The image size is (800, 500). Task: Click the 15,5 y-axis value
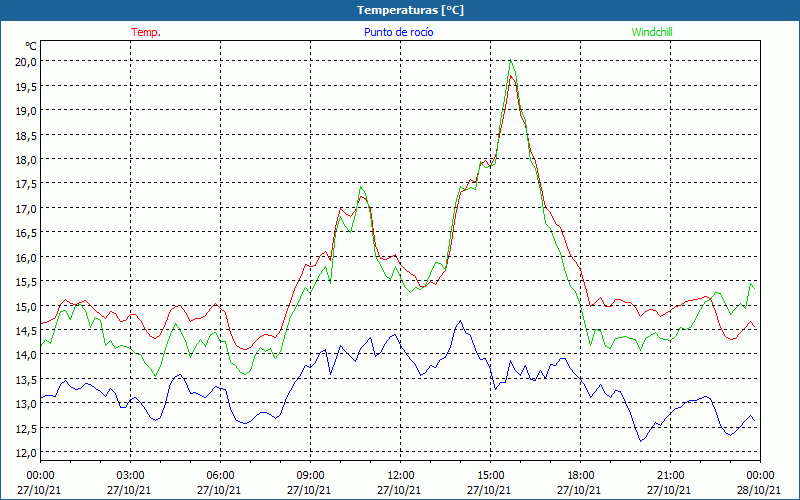(27, 282)
